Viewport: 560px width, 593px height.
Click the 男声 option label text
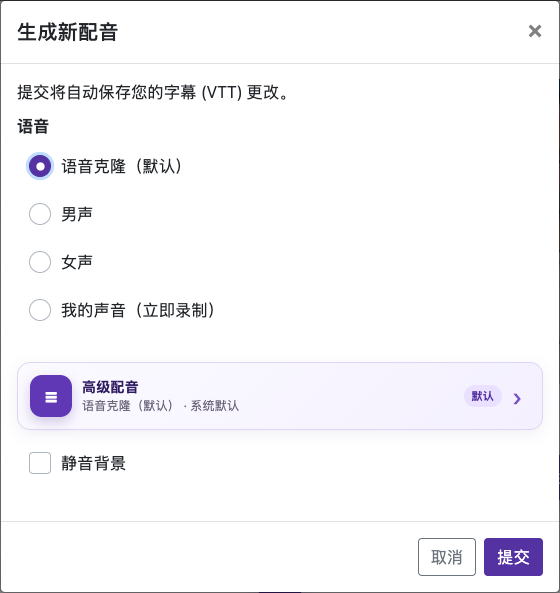[77, 214]
